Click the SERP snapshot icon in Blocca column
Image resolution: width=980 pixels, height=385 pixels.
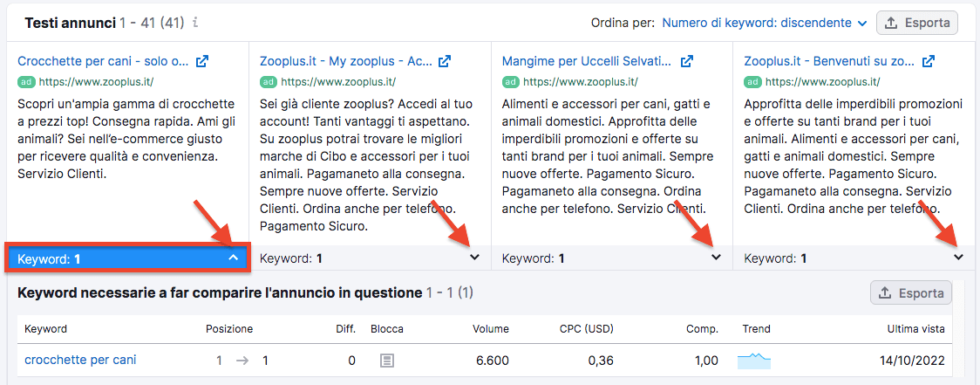pos(386,360)
